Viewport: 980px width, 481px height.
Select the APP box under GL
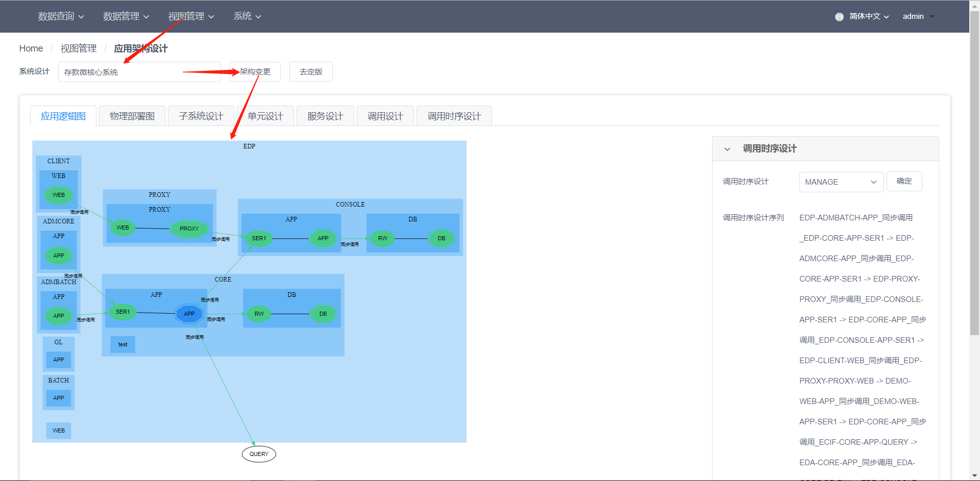click(59, 360)
